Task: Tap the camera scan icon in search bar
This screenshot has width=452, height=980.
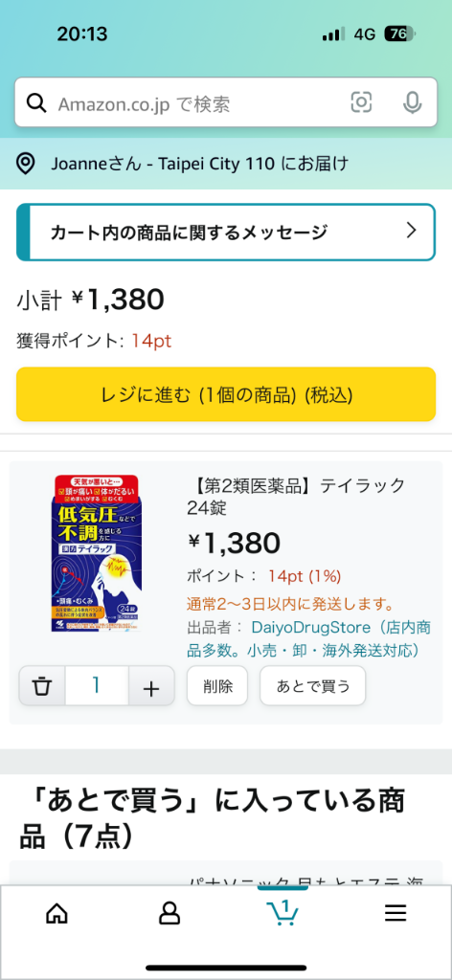Action: pos(361,102)
